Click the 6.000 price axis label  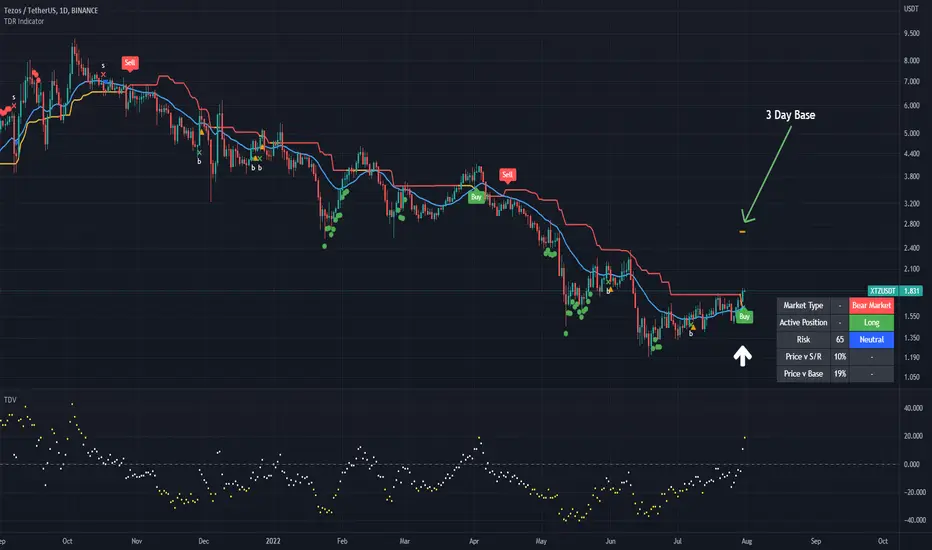pos(911,106)
